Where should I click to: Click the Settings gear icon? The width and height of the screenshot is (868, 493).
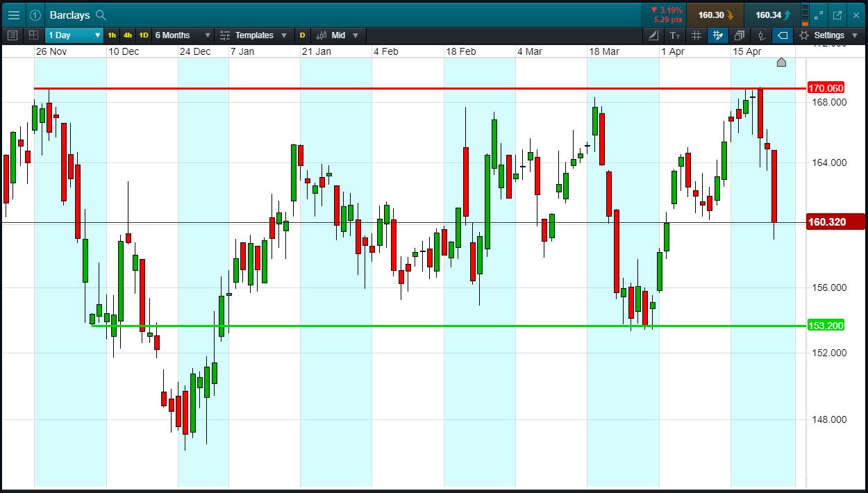pos(804,35)
